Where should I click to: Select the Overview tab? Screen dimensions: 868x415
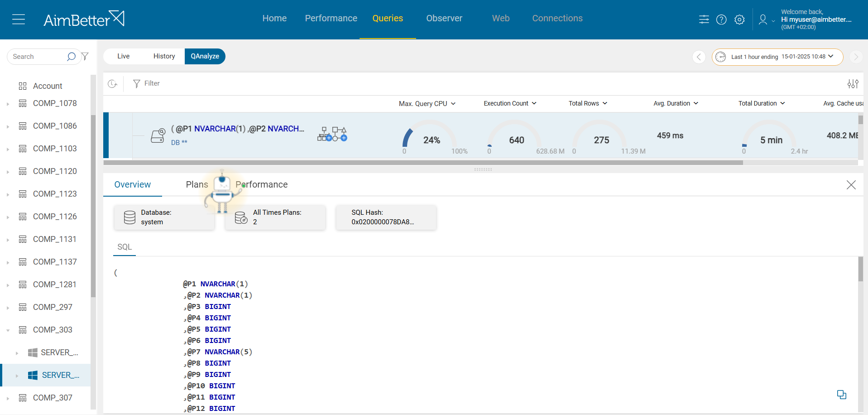[133, 185]
